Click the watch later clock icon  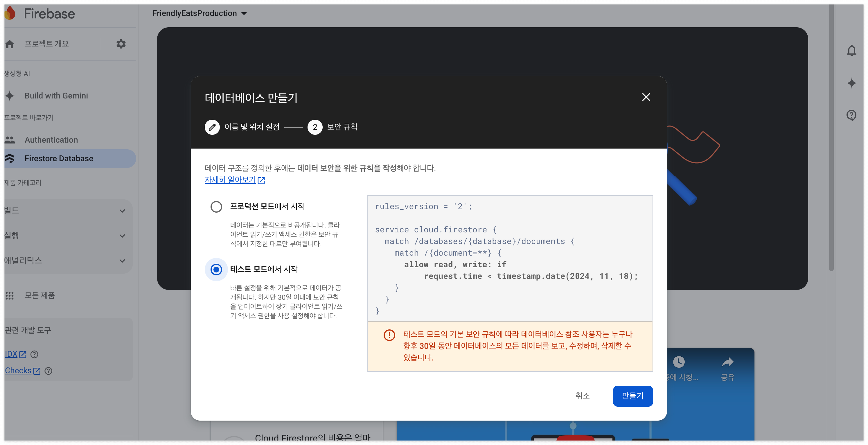coord(679,363)
